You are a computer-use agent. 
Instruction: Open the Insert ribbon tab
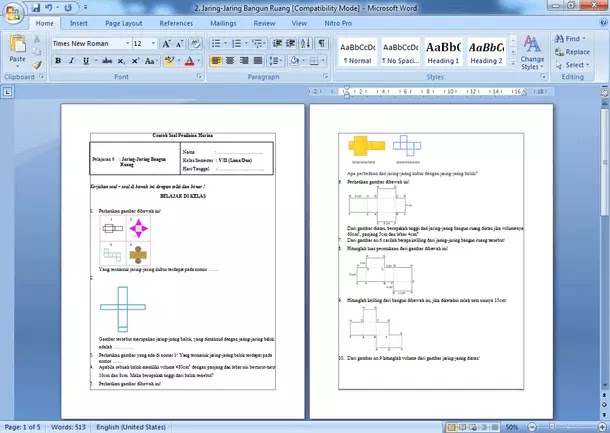tap(79, 23)
